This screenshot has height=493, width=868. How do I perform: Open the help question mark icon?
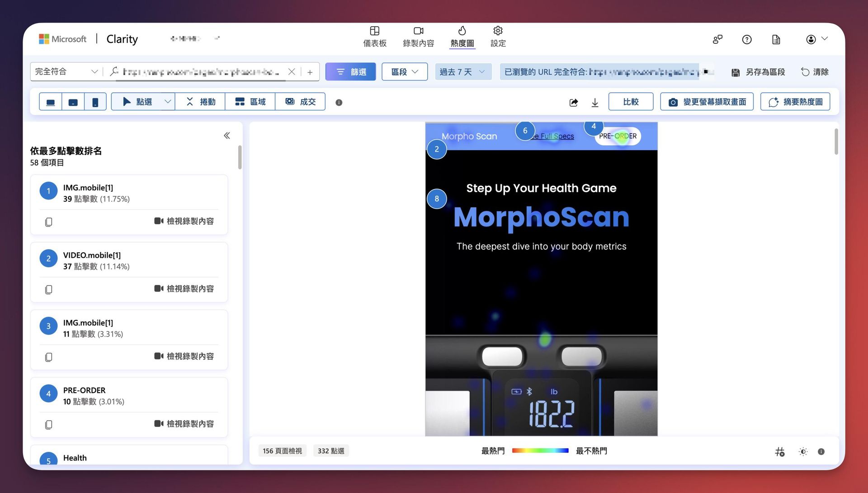point(747,39)
